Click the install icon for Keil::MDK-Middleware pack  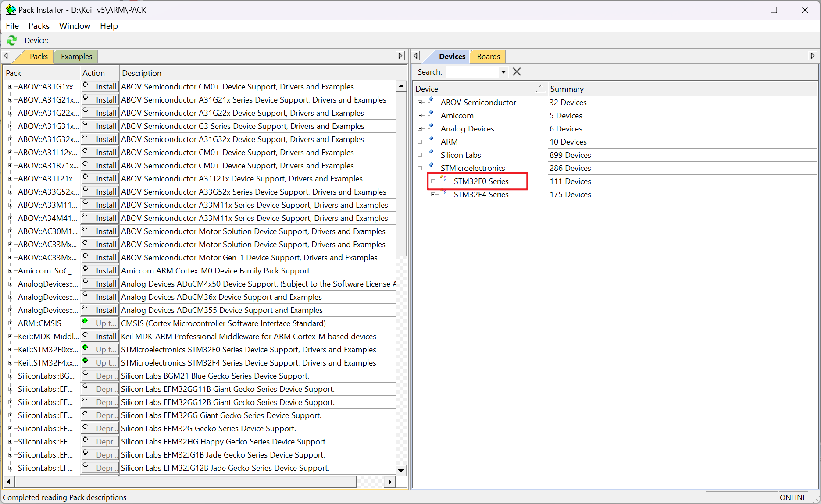85,334
